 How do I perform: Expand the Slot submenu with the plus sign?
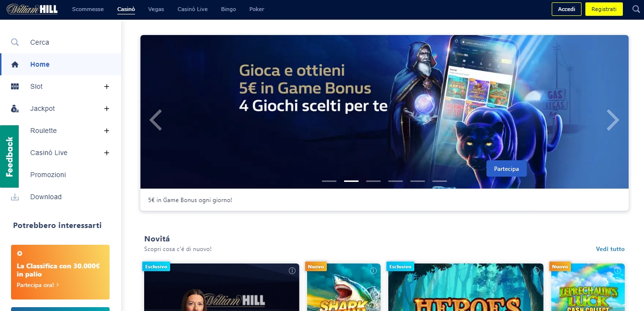107,86
